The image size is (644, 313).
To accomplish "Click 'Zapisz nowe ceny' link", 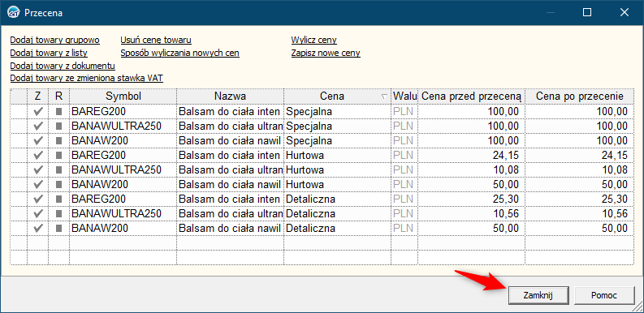I will 326,53.
